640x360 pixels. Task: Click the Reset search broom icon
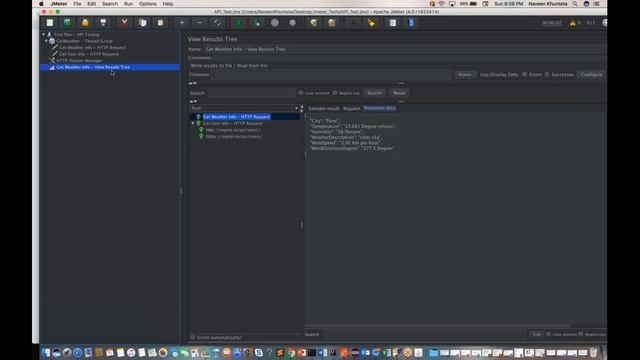[371, 23]
